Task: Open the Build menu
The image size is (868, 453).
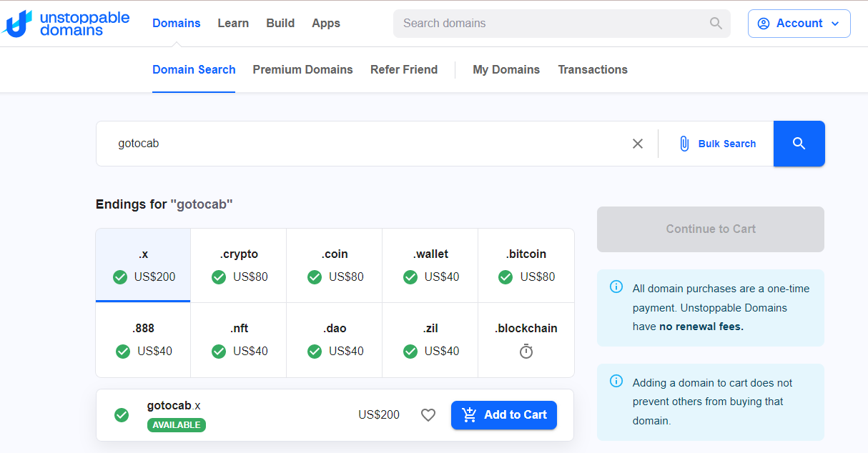Action: pyautogui.click(x=280, y=23)
